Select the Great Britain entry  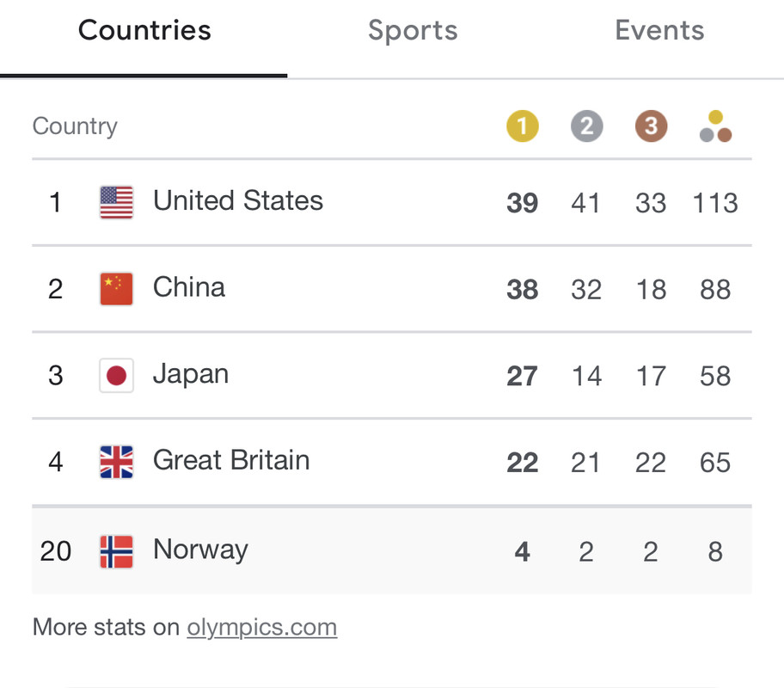[x=392, y=462]
